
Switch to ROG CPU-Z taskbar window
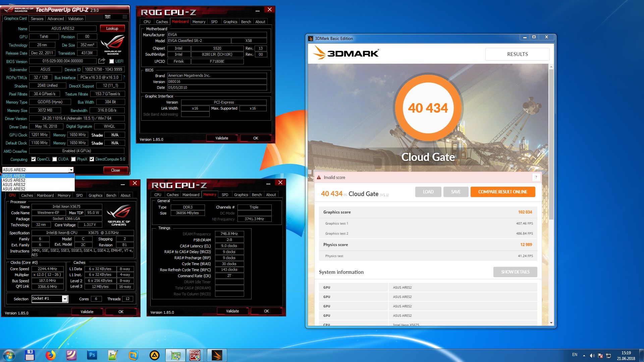click(196, 355)
